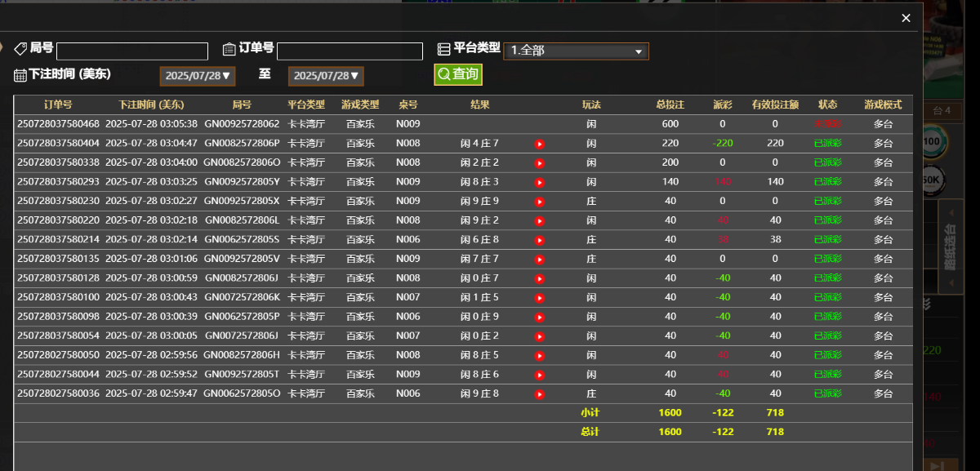This screenshot has width=980, height=471.
Task: Open the start date 2025/07/28 dropdown
Action: pos(197,74)
